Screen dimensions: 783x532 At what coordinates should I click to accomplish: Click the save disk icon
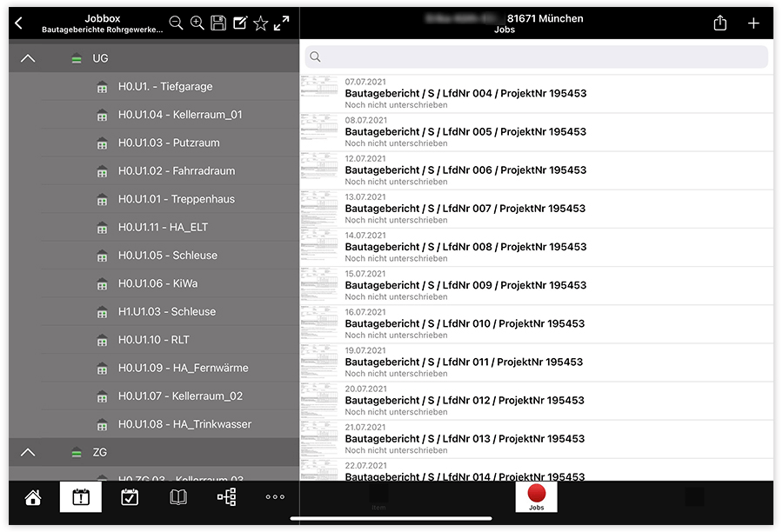point(218,23)
